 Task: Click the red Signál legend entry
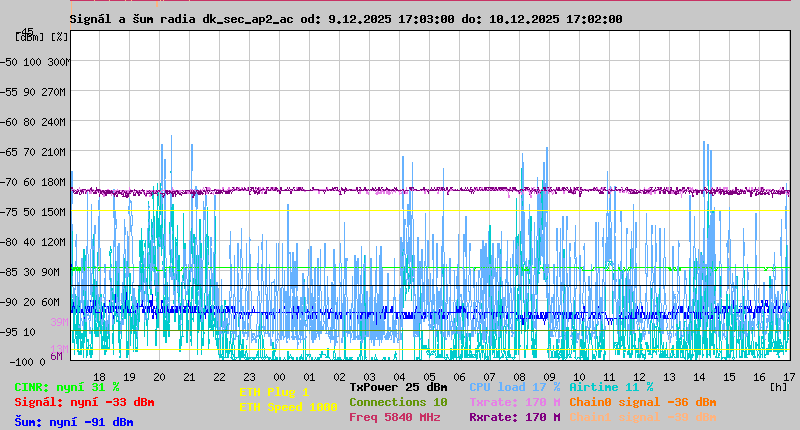(x=84, y=402)
